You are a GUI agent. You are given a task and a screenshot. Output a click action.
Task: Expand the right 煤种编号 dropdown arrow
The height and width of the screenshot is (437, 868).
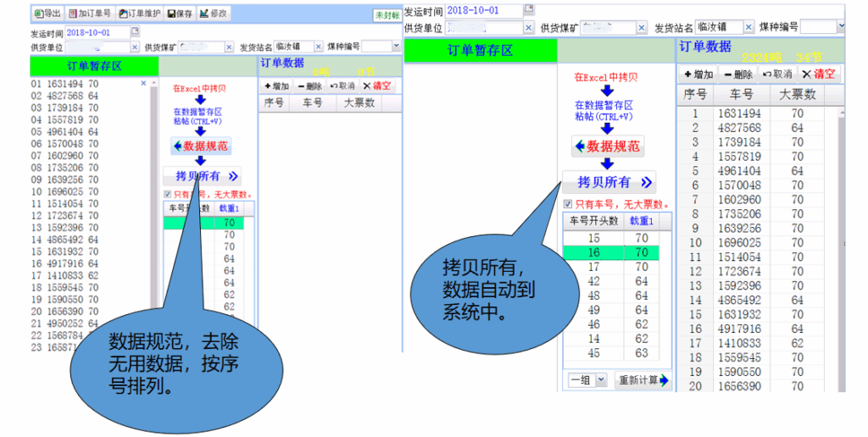[840, 27]
